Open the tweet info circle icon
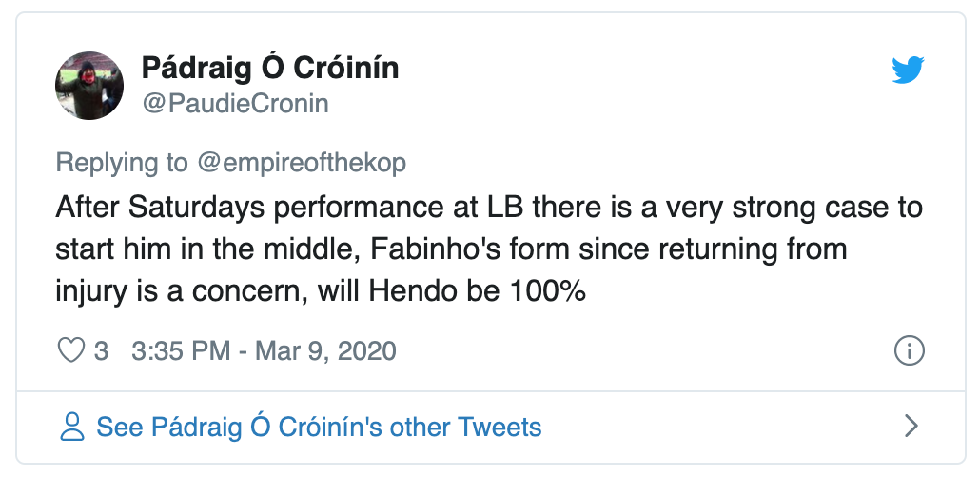Screen dimensions: 980x478 (x=910, y=350)
